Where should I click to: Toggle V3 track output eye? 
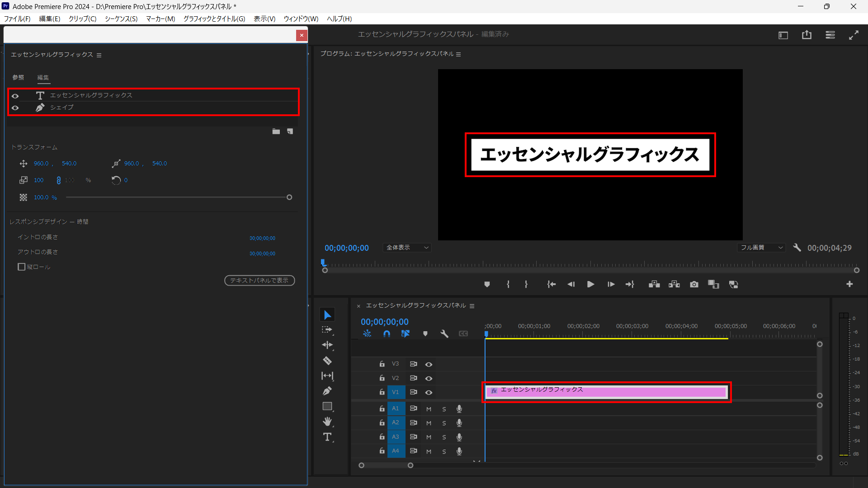[429, 364]
